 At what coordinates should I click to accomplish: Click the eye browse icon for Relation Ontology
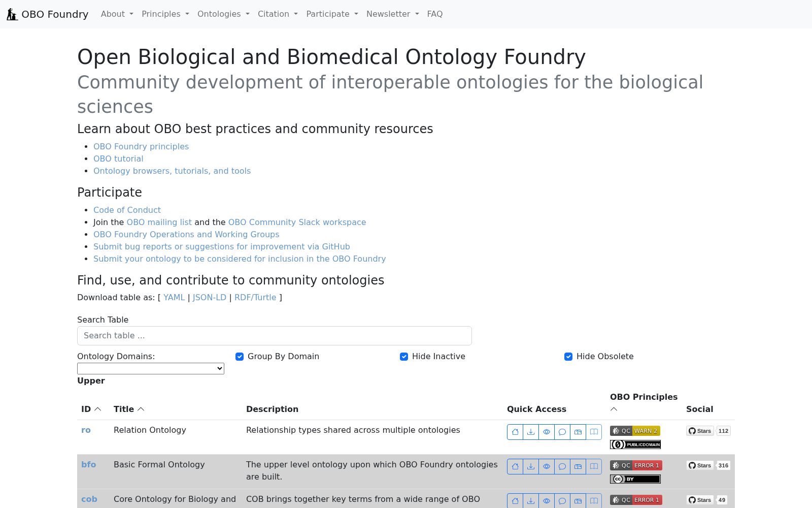[x=547, y=432]
